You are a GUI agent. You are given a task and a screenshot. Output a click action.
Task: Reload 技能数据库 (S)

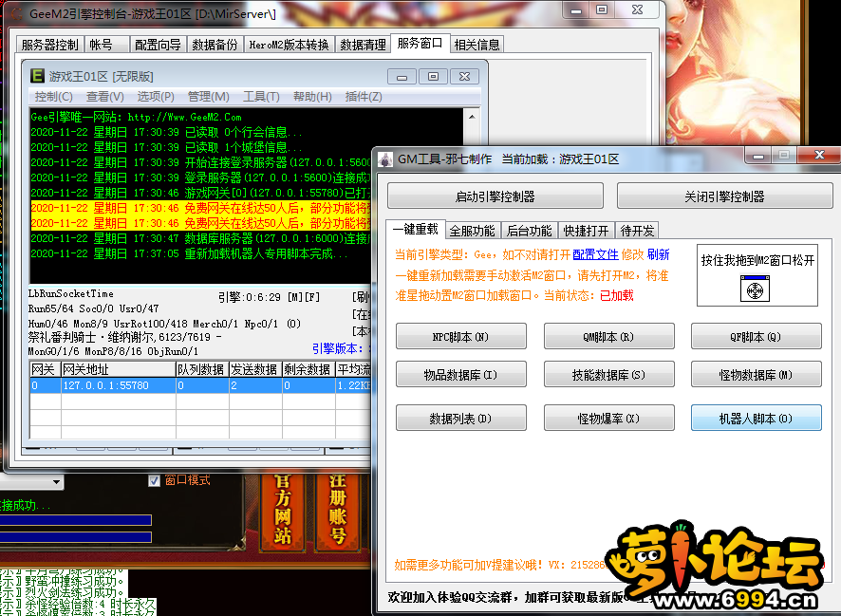click(x=608, y=375)
